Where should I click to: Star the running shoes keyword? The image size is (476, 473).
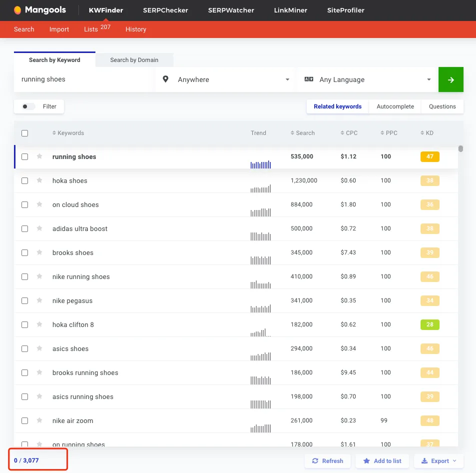(39, 156)
